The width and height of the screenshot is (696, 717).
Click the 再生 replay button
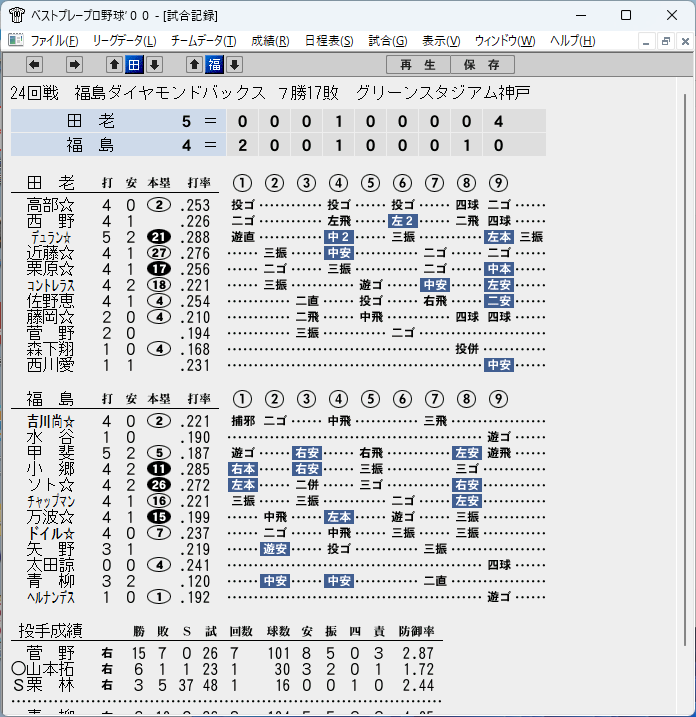(x=418, y=64)
